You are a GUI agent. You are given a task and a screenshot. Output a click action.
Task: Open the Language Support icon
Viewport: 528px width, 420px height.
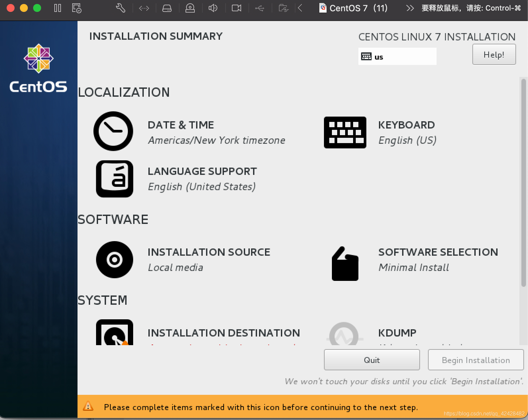(115, 179)
